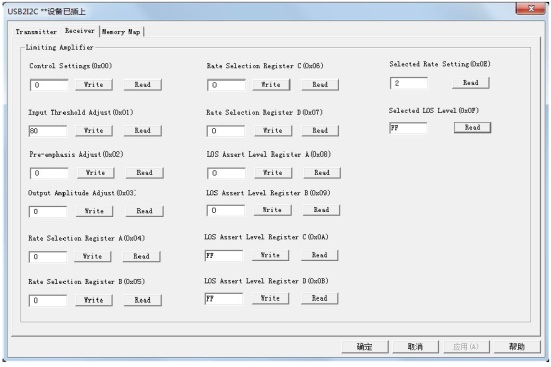Image resolution: width=551 pixels, height=367 pixels.
Task: Click Write for Control Settings (0x00)
Action: [94, 85]
